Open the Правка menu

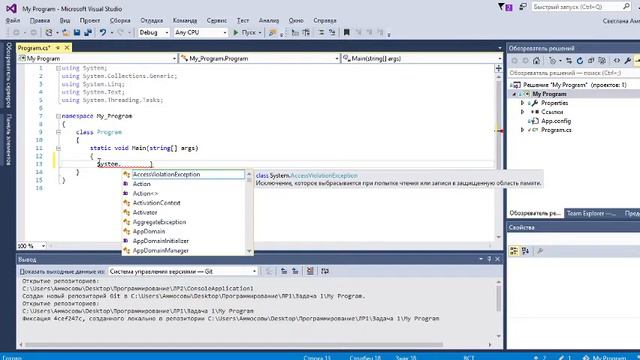click(x=40, y=20)
